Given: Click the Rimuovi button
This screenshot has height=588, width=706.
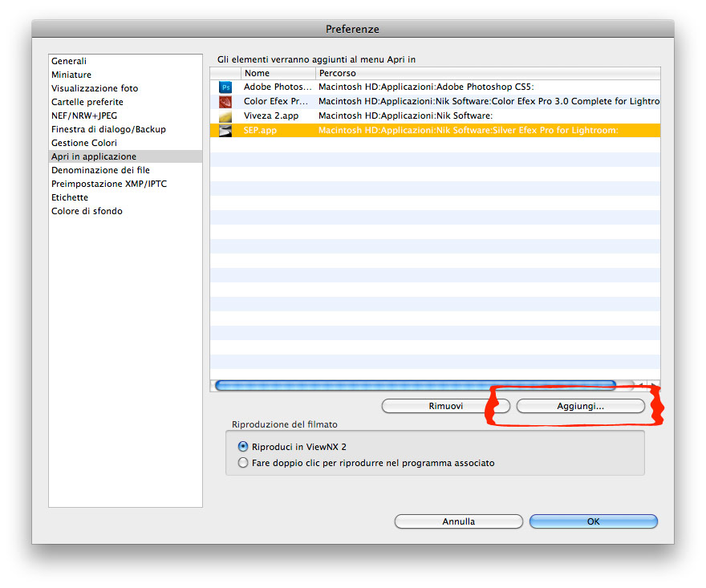Looking at the screenshot, I should coord(446,406).
